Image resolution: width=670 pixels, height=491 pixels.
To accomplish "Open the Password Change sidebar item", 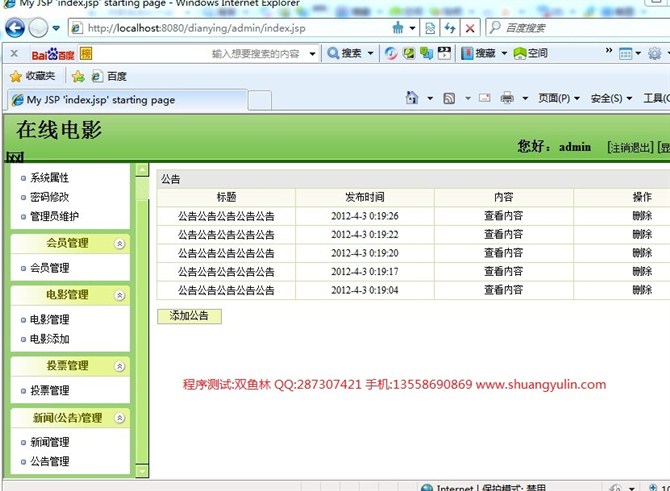I will click(x=49, y=197).
